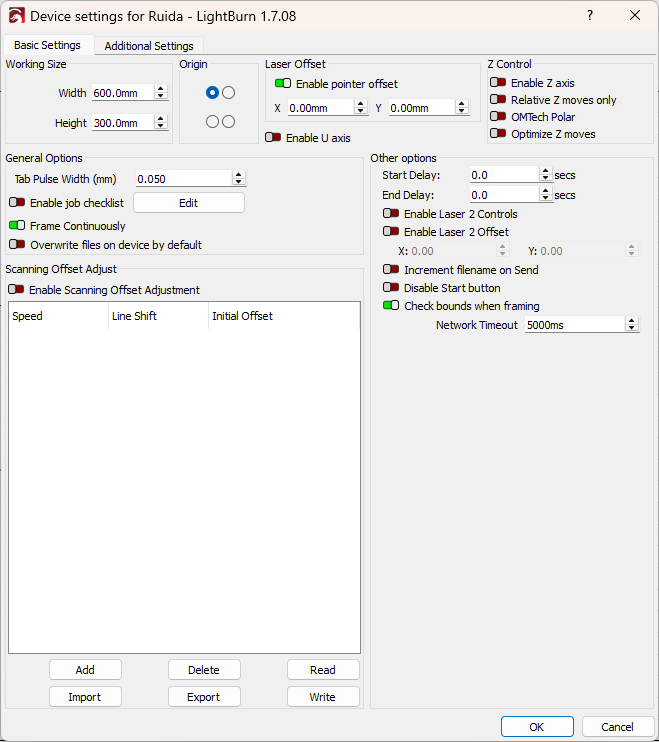The image size is (659, 742).
Task: Click the Height field spinner arrows
Action: click(161, 123)
